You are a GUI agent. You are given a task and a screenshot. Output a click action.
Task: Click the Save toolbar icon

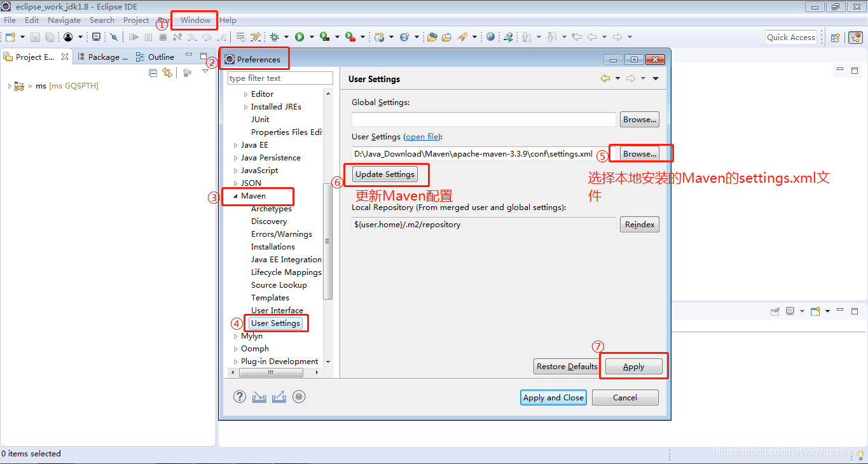click(x=35, y=37)
